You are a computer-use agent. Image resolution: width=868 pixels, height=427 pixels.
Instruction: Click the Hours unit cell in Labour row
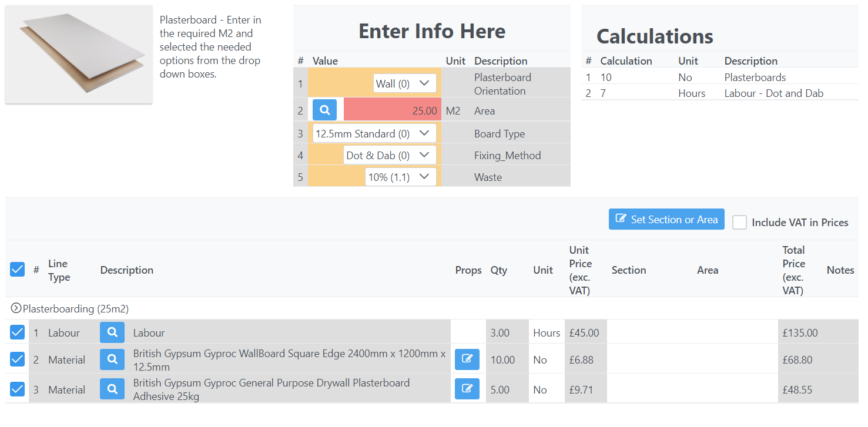pyautogui.click(x=547, y=332)
